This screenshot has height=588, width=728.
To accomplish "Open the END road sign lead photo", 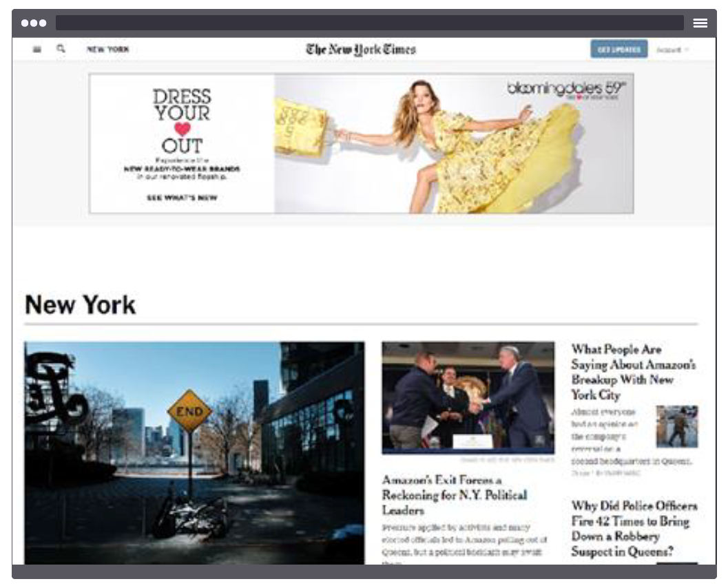I will pos(194,453).
